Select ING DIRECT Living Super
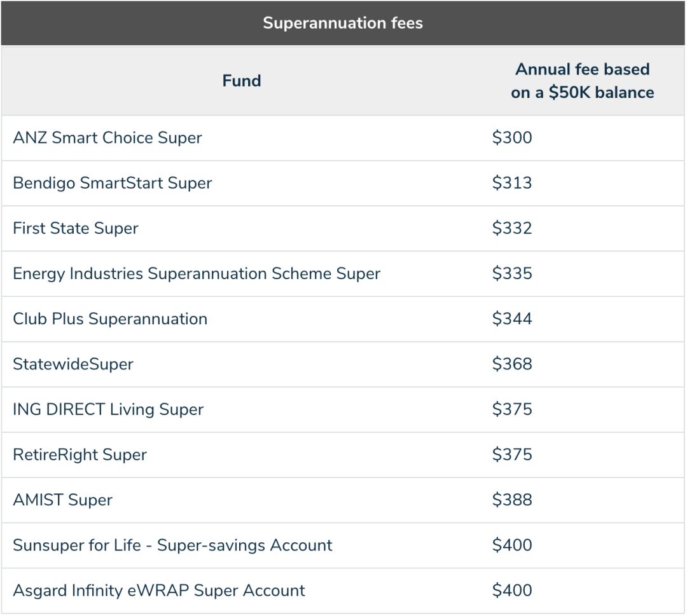Viewport: 687px width, 616px height. coord(108,409)
